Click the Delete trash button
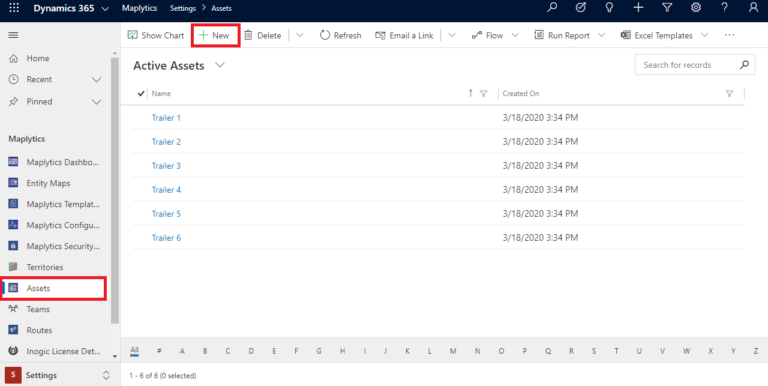The image size is (768, 386). tap(263, 35)
